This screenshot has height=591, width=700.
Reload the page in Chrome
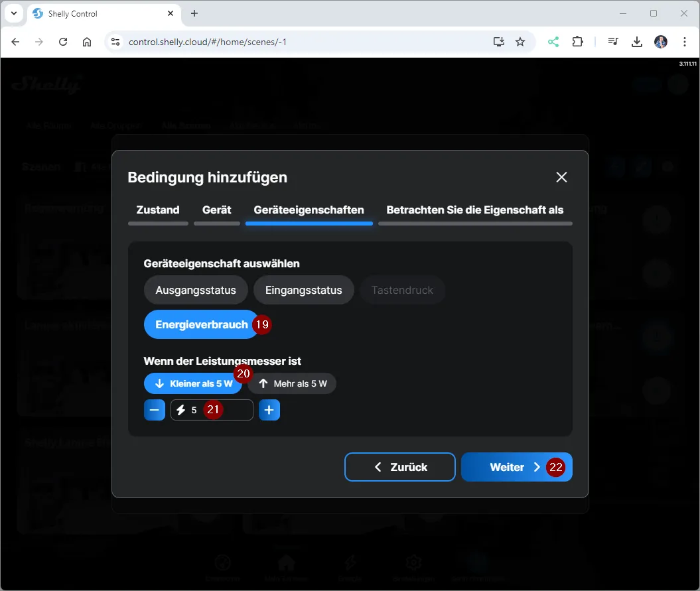(63, 42)
